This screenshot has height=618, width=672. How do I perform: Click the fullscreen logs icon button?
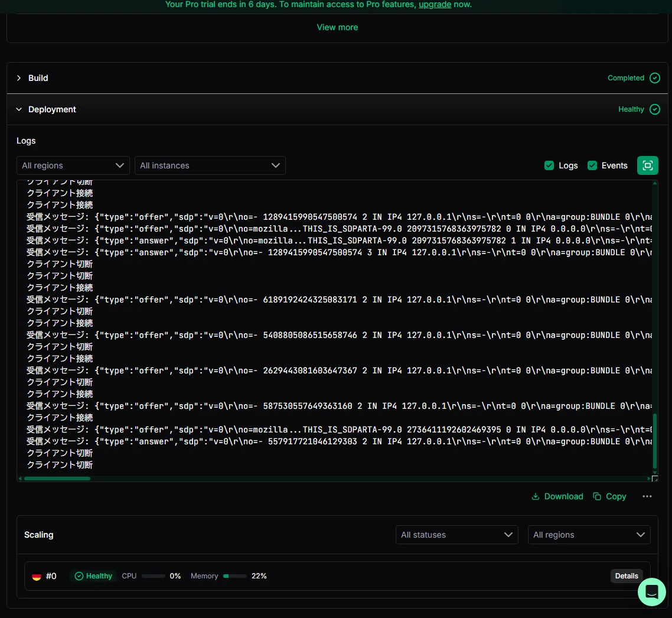pyautogui.click(x=647, y=165)
